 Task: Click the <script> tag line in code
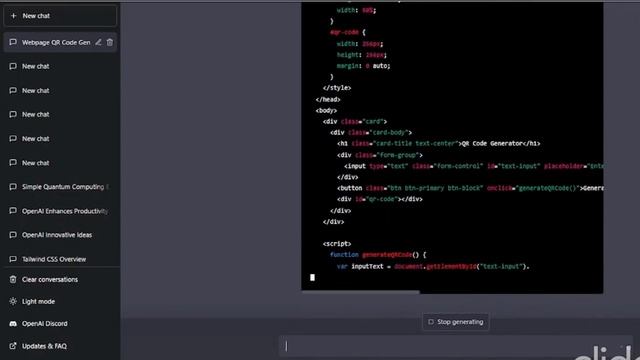337,244
